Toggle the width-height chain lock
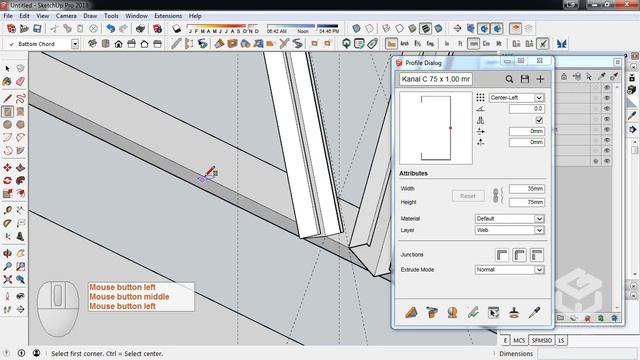 (496, 196)
